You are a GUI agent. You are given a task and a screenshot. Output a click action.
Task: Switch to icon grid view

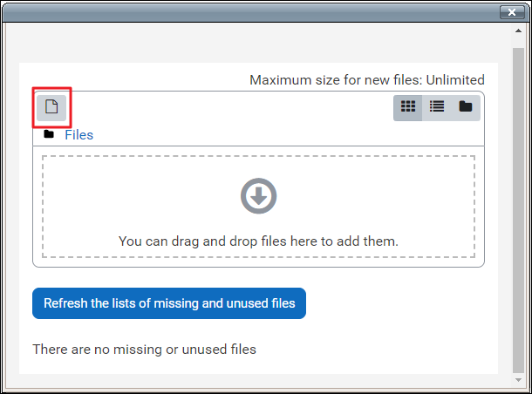click(407, 107)
